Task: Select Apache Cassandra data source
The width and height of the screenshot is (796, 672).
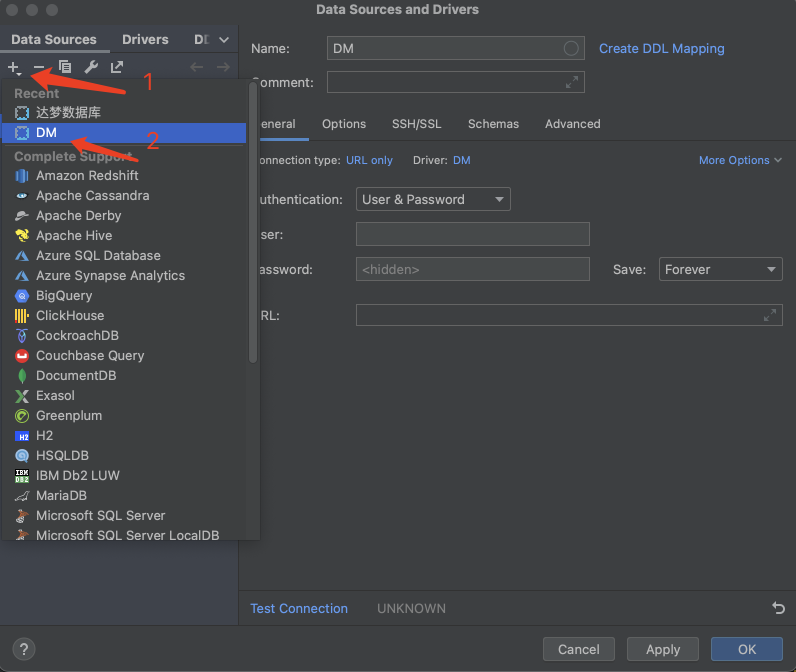Action: pyautogui.click(x=124, y=195)
